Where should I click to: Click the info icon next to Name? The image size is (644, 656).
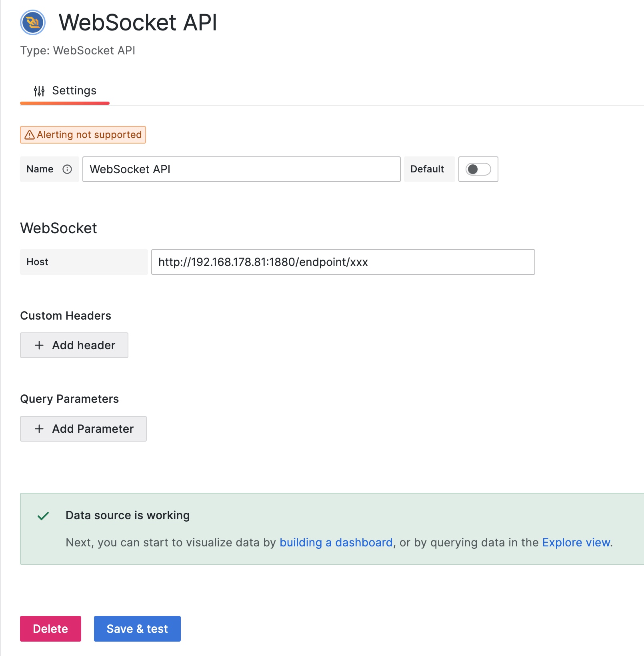(x=66, y=169)
